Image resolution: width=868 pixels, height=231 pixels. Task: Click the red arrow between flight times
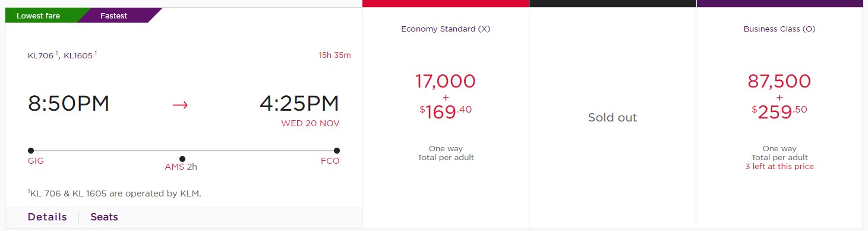click(180, 105)
